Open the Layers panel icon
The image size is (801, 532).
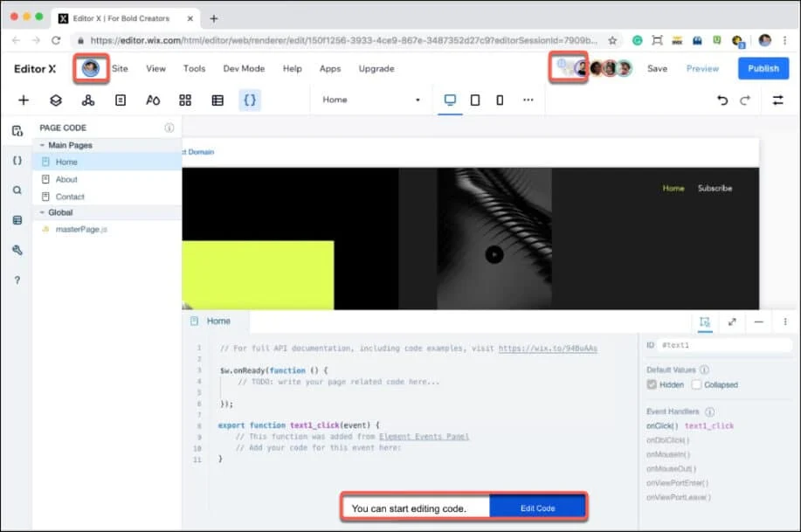(55, 100)
